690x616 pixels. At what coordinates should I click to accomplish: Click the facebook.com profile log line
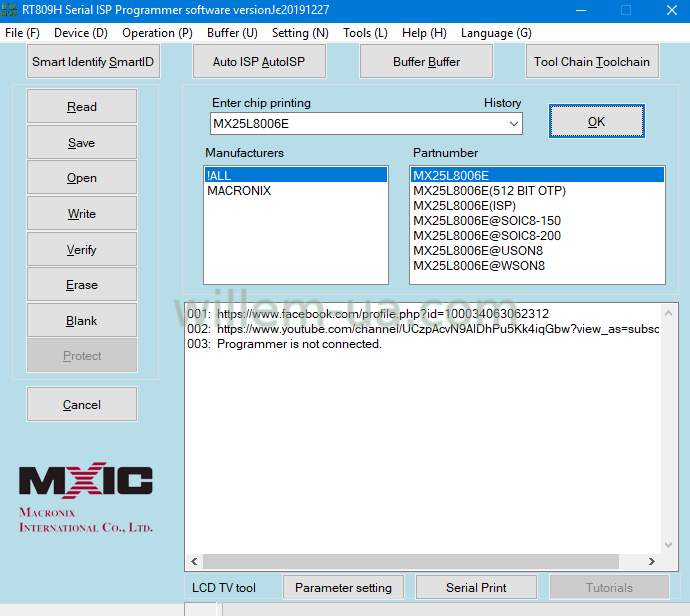(368, 314)
